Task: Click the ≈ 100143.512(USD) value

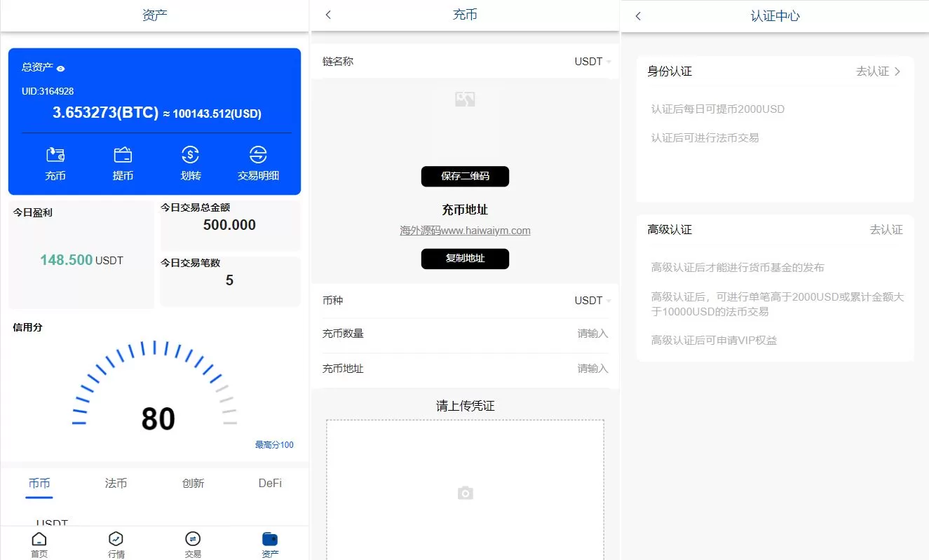Action: [x=212, y=114]
